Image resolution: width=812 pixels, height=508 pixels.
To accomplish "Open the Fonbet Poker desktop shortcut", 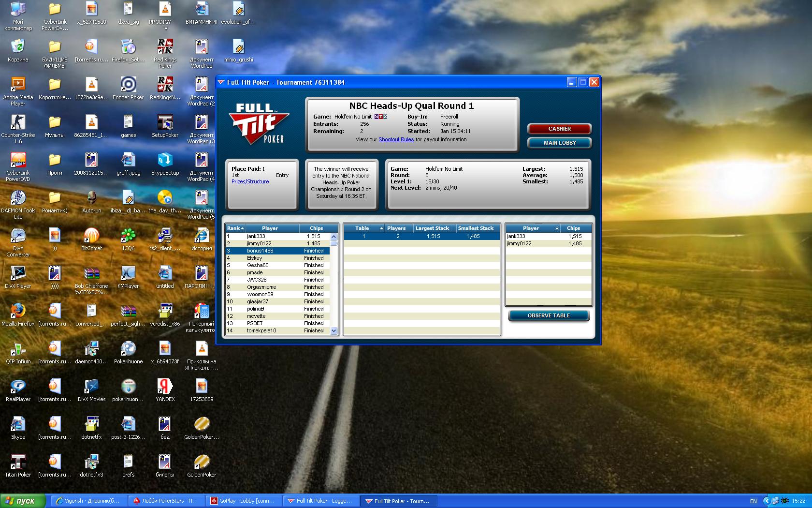I will [x=128, y=85].
